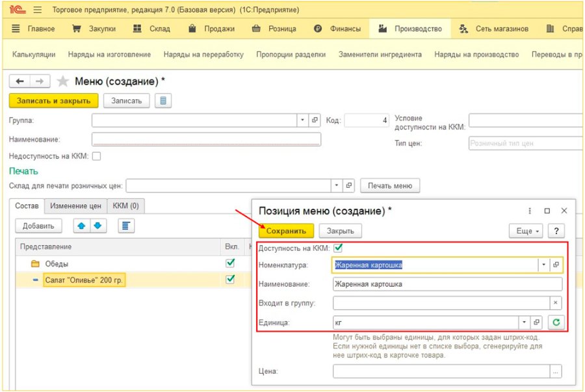The image size is (585, 392).
Task: Open the Склад section in top menu
Action: pos(151,29)
